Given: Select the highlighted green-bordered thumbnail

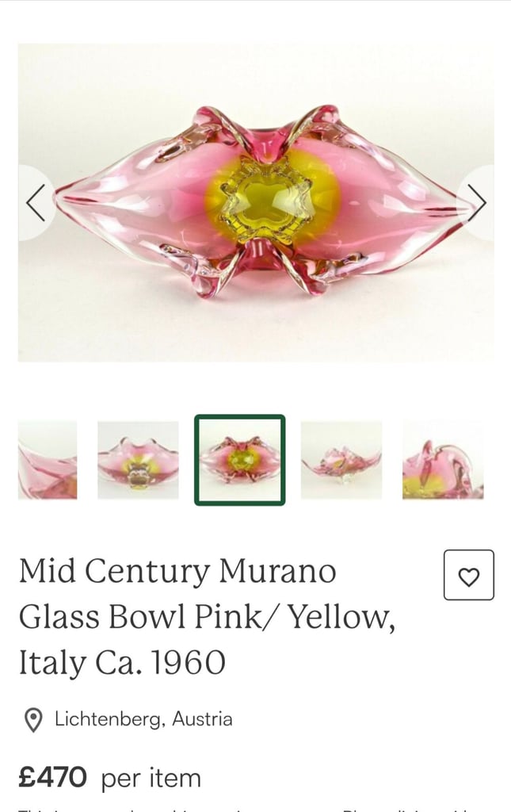Looking at the screenshot, I should point(240,460).
